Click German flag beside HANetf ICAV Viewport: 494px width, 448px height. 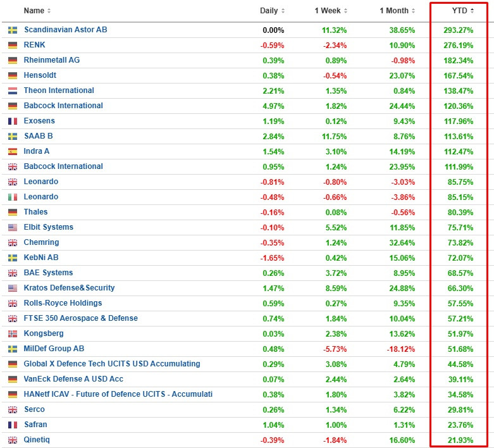tap(13, 395)
